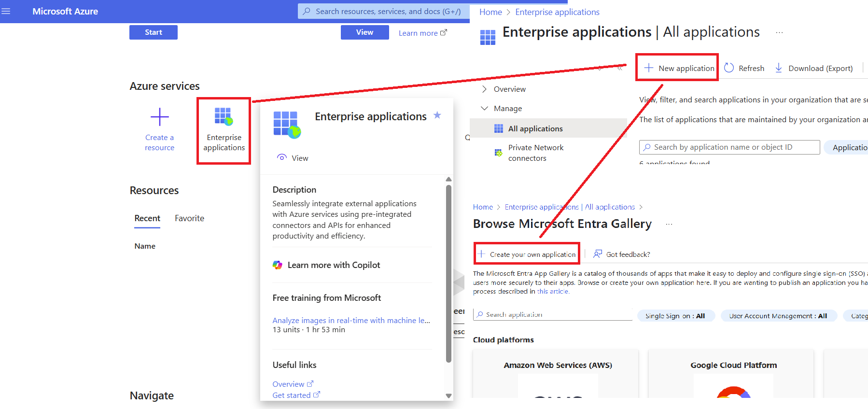Collapse the side menu with double chevron
868x409 pixels.
(x=620, y=68)
